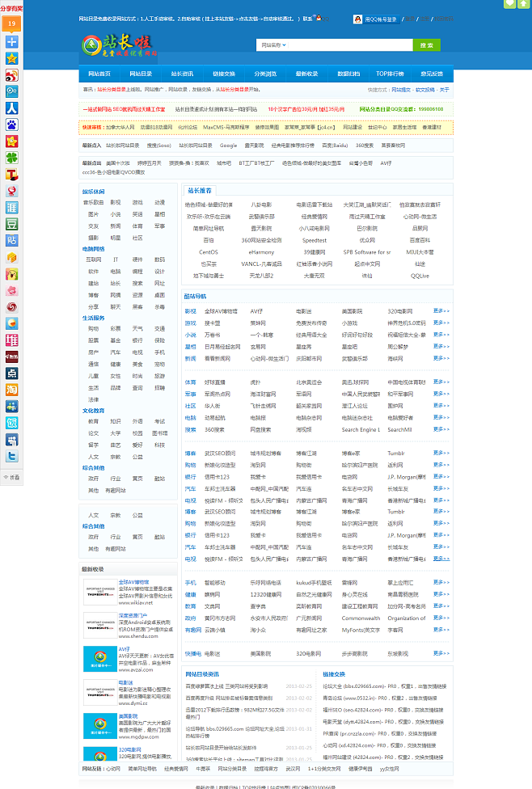Image resolution: width=532 pixels, height=789 pixels.
Task: Click the pink flower share icon
Action: point(11,290)
